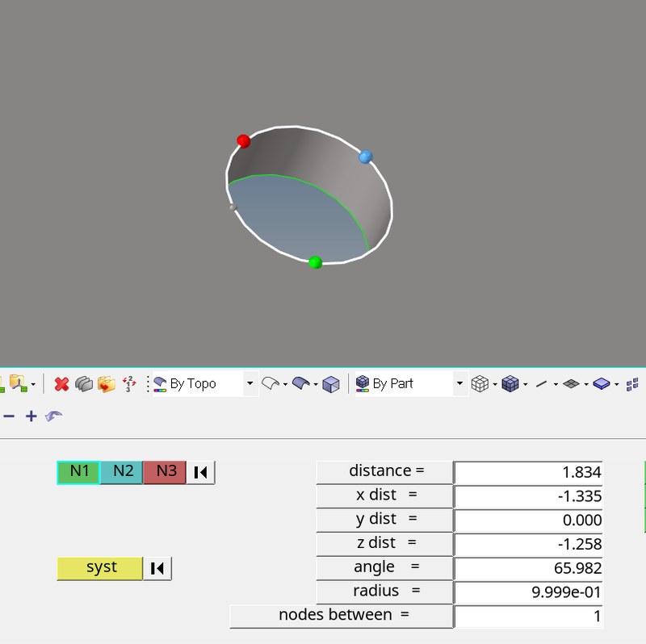Viewport: 646px width, 644px height.
Task: Toggle the N2 node selector
Action: [121, 472]
